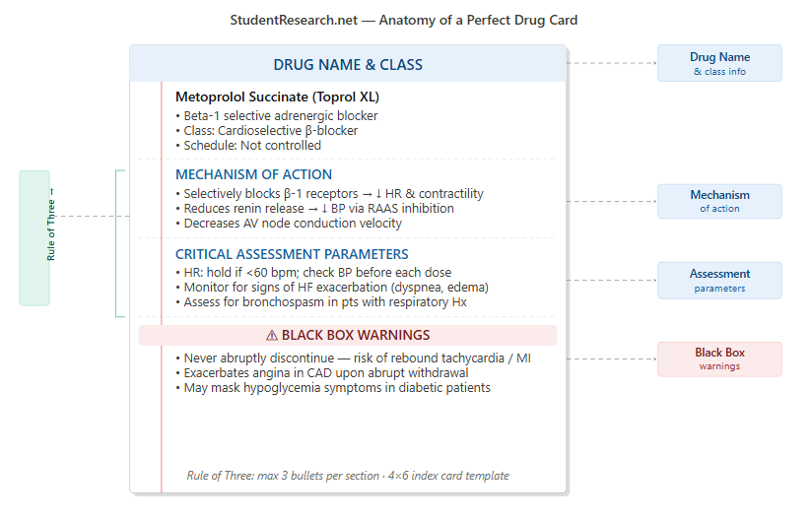
Task: Click the Mechanism of action callout box
Action: [719, 201]
